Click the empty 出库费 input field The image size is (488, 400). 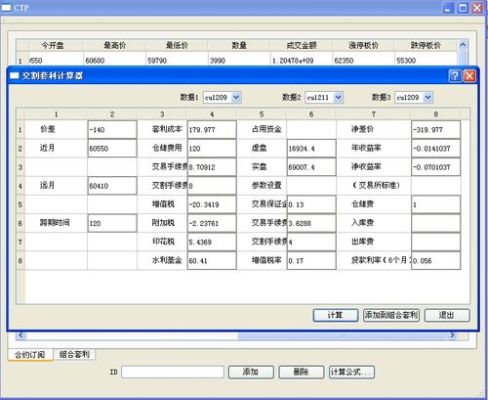[436, 242]
